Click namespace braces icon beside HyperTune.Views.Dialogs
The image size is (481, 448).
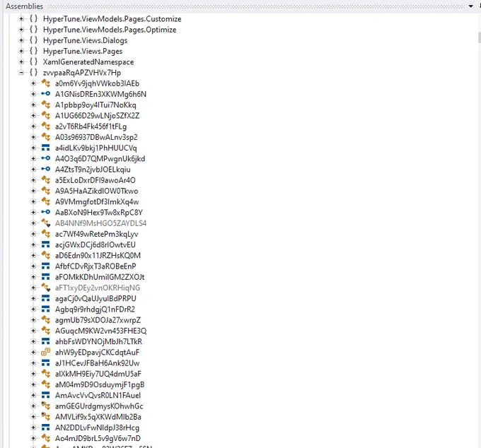coord(33,40)
